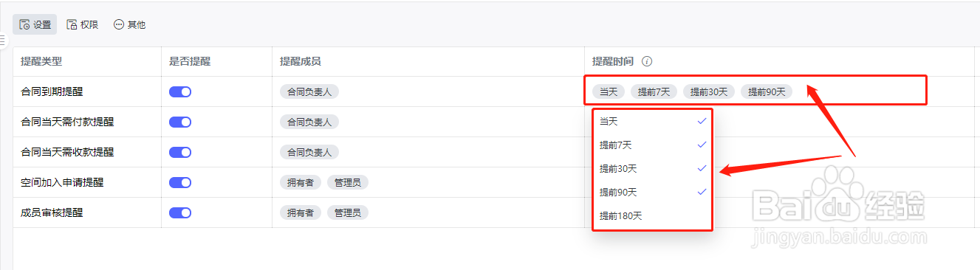Image resolution: width=980 pixels, height=270 pixels.
Task: Disable the 合同当天需付款提醒 switch
Action: 180,122
